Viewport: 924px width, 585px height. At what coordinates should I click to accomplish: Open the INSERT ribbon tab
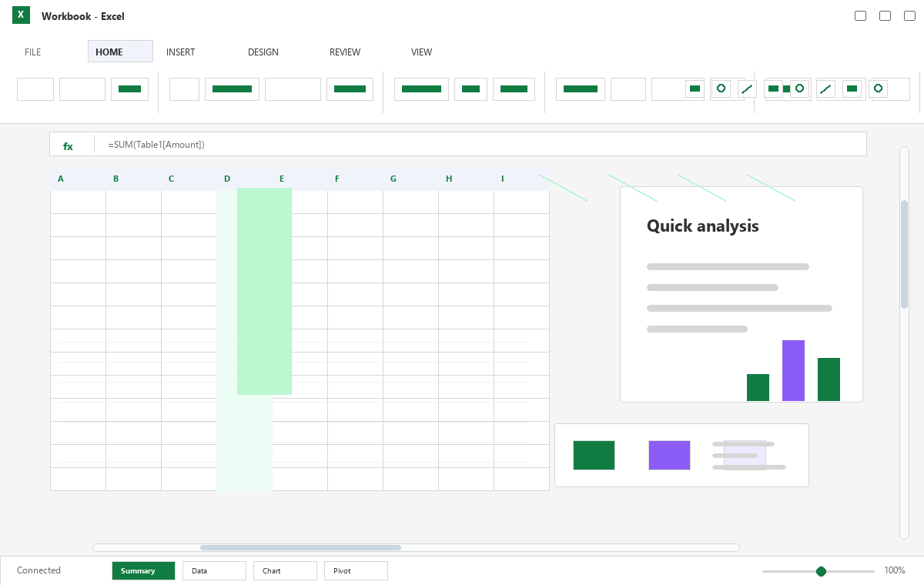tap(181, 52)
